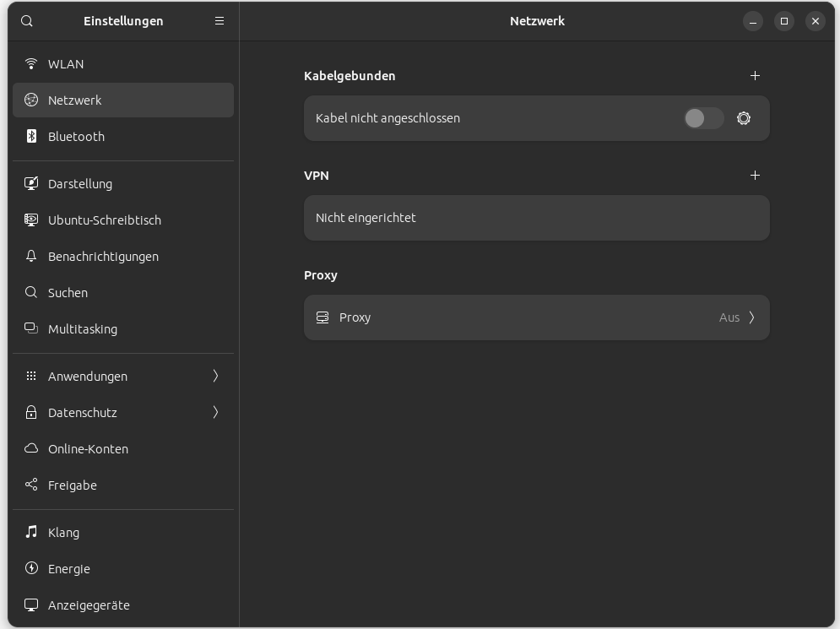Click the WLAN wifi icon
The width and height of the screenshot is (840, 629).
pyautogui.click(x=31, y=64)
